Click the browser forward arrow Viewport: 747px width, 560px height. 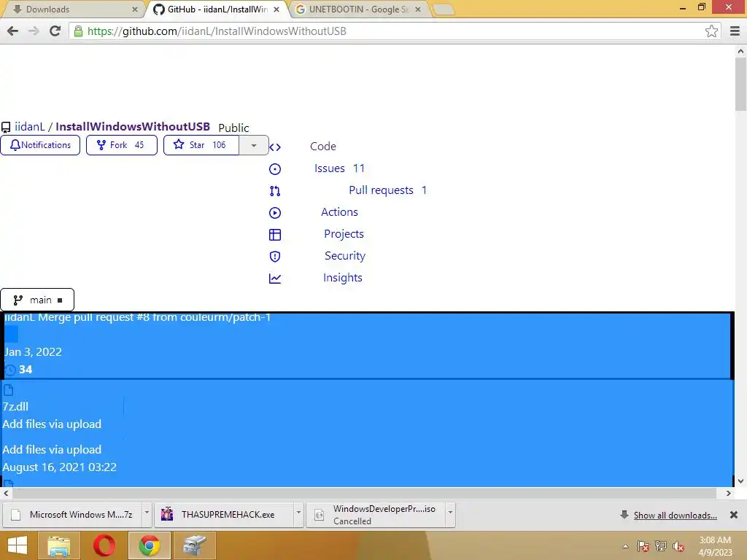click(34, 31)
